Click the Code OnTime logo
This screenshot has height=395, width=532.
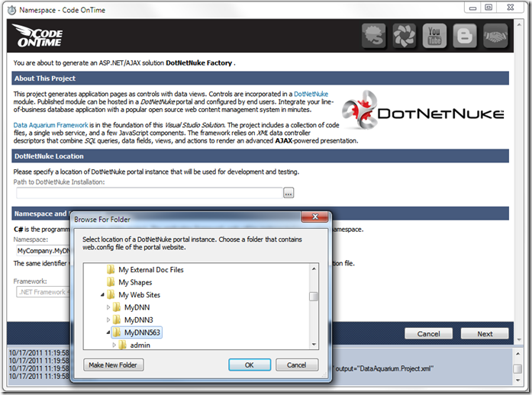[37, 35]
